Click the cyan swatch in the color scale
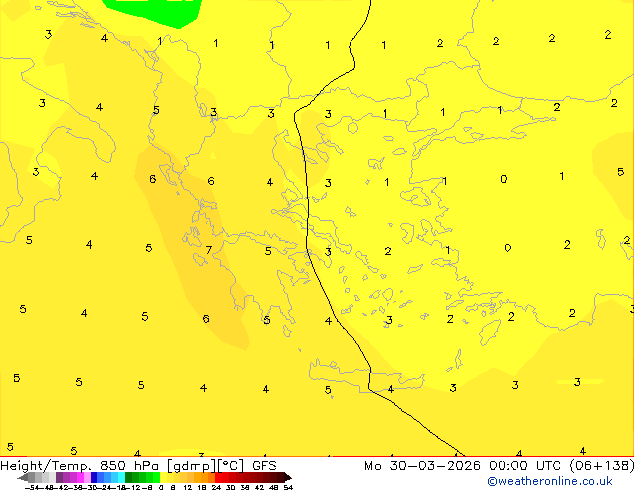The width and height of the screenshot is (634, 490). (x=121, y=477)
